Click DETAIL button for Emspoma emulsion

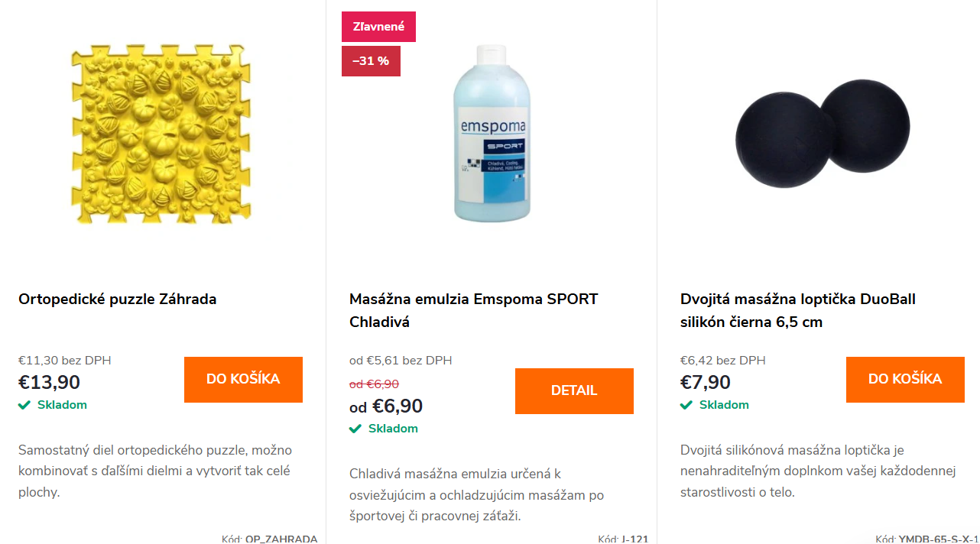point(574,391)
